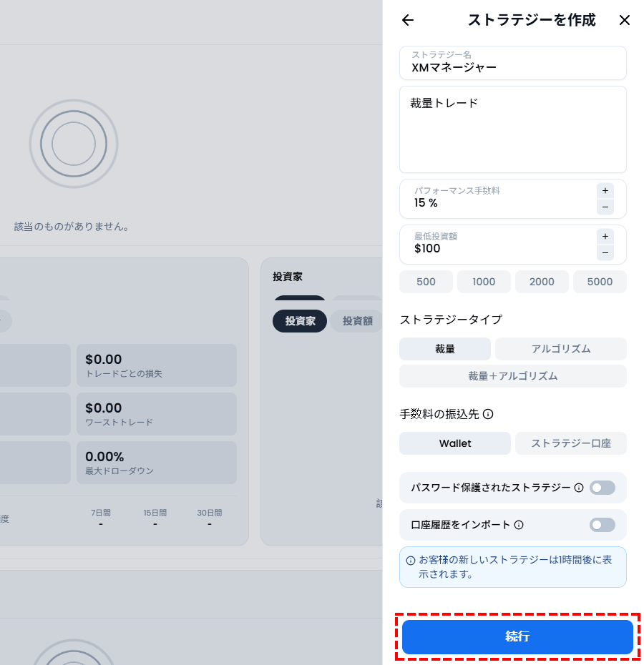Select ストラテジー口座 as fee destination
Image resolution: width=644 pixels, height=665 pixels.
[570, 443]
